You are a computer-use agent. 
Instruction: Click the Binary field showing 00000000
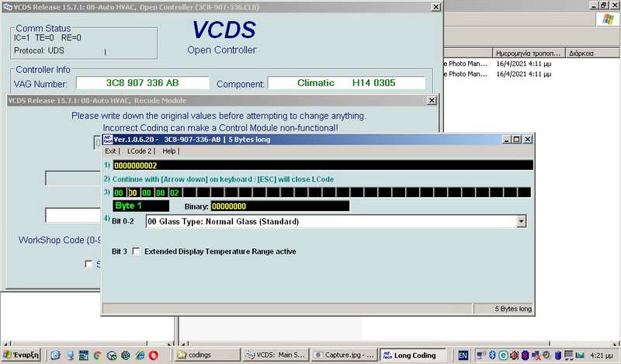pyautogui.click(x=280, y=206)
